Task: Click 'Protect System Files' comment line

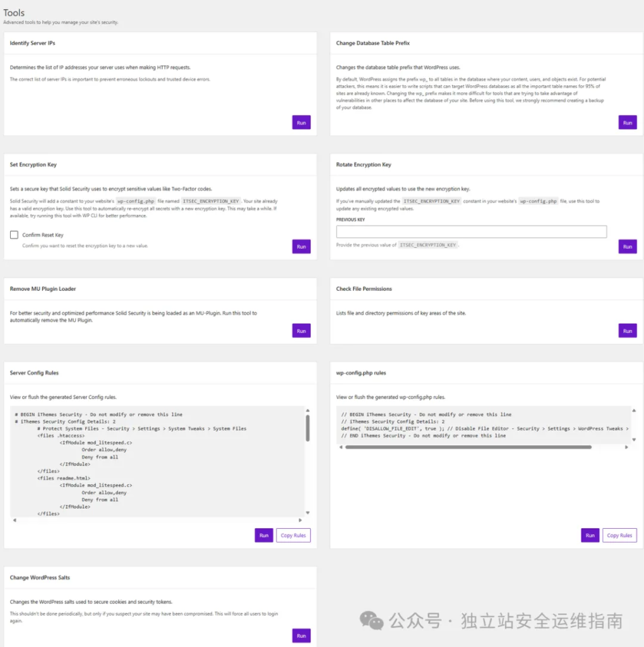Action: point(142,428)
